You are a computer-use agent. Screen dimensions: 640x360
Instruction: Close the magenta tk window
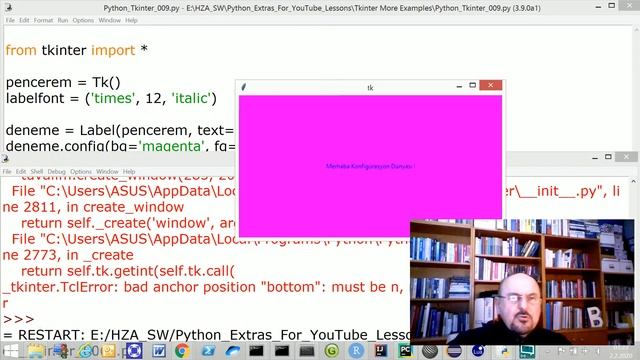tap(491, 85)
